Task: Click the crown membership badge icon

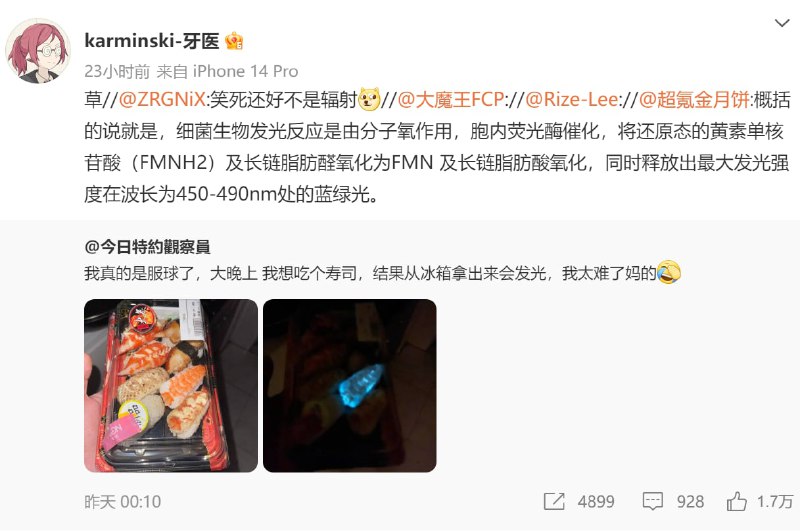Action: pyautogui.click(x=234, y=41)
